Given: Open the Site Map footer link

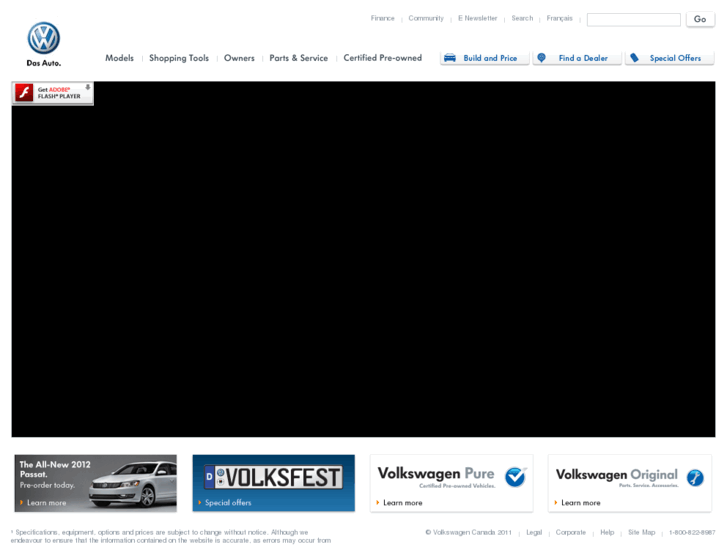Looking at the screenshot, I should 642,532.
